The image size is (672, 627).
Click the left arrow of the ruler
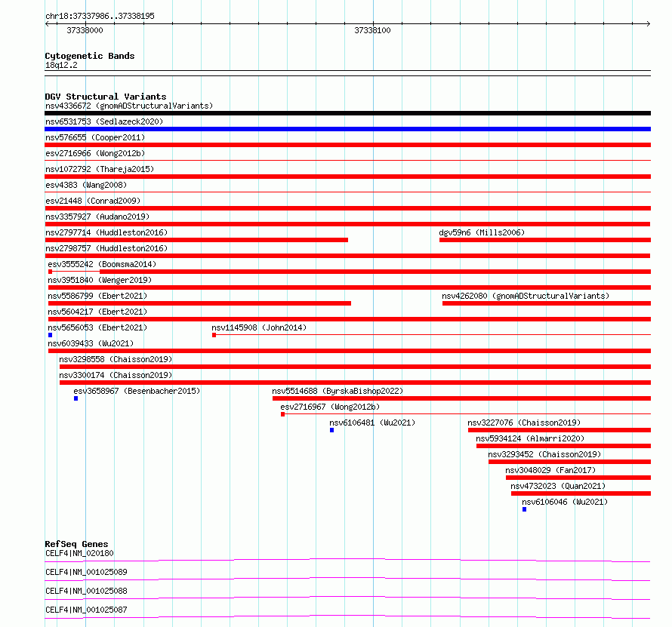click(47, 24)
